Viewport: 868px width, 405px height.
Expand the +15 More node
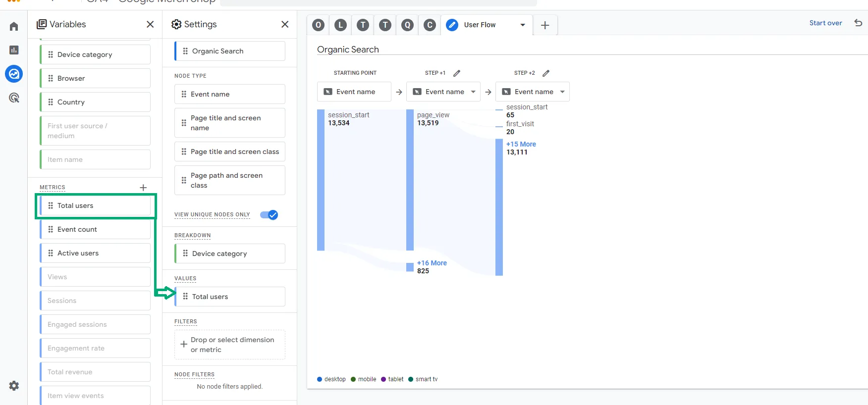click(521, 144)
